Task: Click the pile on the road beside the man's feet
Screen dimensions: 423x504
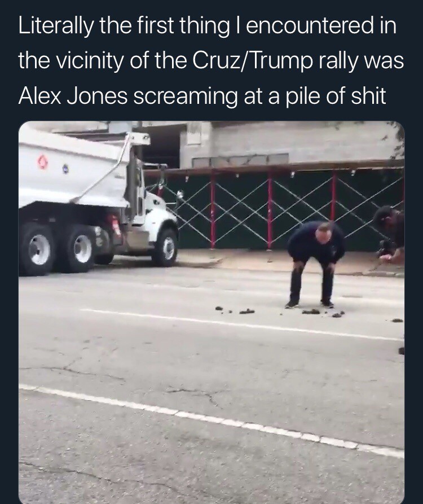Action: click(x=311, y=311)
